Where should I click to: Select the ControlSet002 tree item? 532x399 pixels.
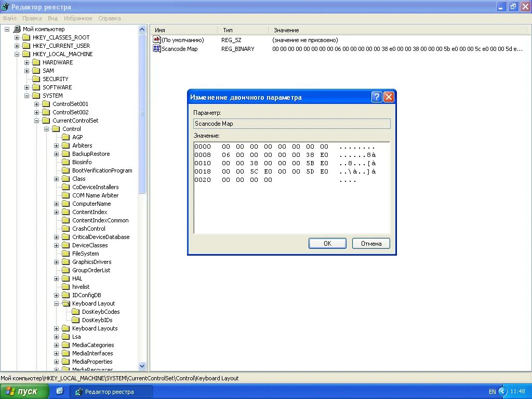[x=71, y=112]
